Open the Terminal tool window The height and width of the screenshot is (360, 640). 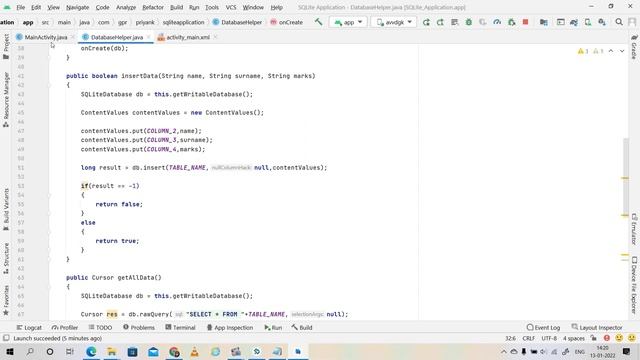180,327
